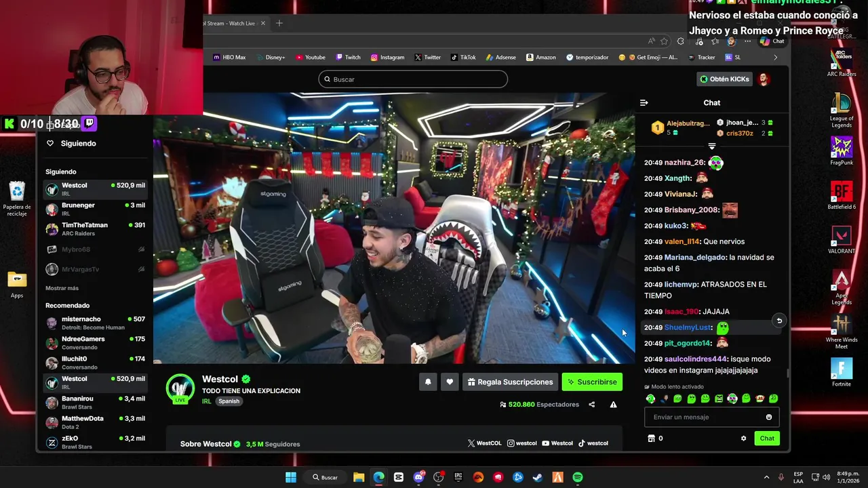Collapse the chat using the arrow icon
868x488 pixels.
tap(644, 103)
